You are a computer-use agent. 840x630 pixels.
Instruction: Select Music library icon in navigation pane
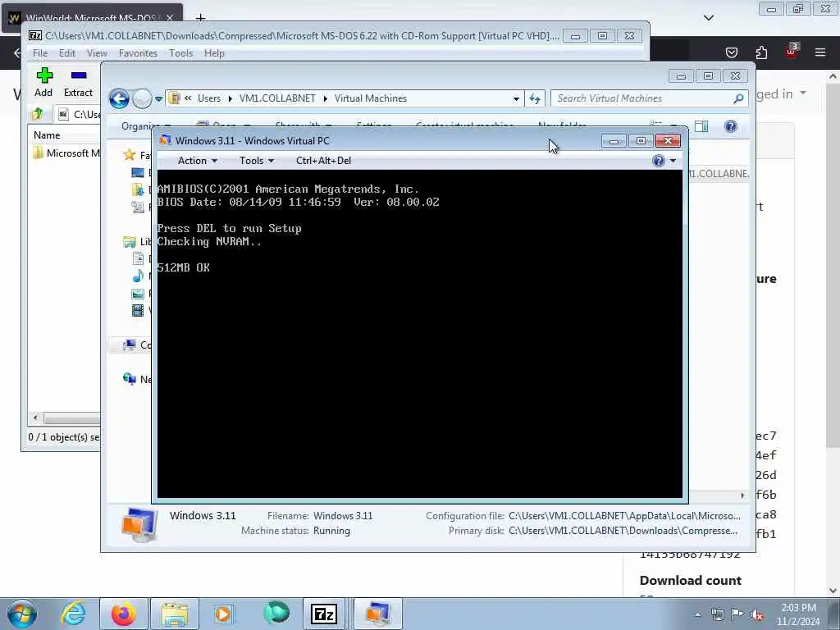138,276
